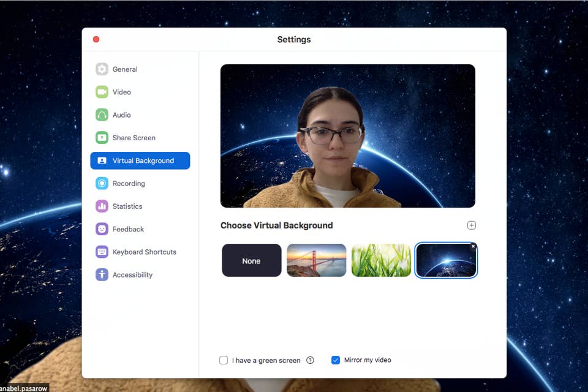The width and height of the screenshot is (588, 392).
Task: Open the Virtual Background settings tab
Action: tap(140, 160)
